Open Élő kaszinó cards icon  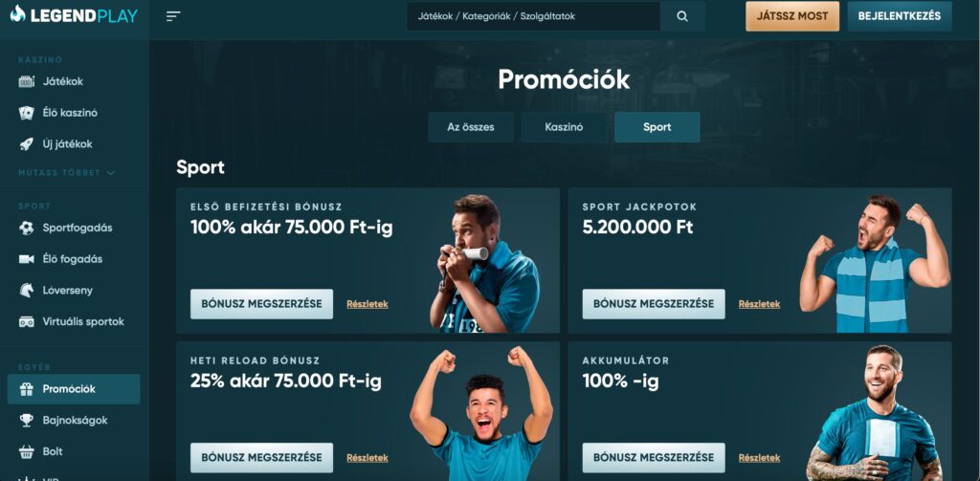26,113
